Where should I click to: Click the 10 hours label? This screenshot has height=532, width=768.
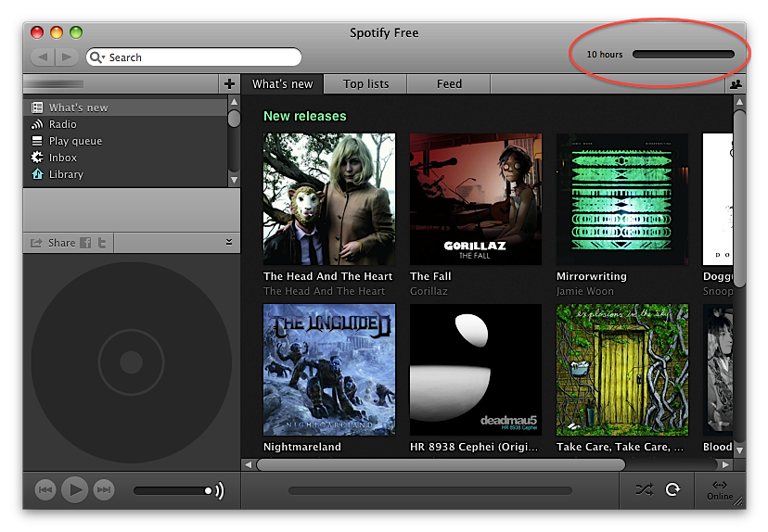tap(605, 55)
